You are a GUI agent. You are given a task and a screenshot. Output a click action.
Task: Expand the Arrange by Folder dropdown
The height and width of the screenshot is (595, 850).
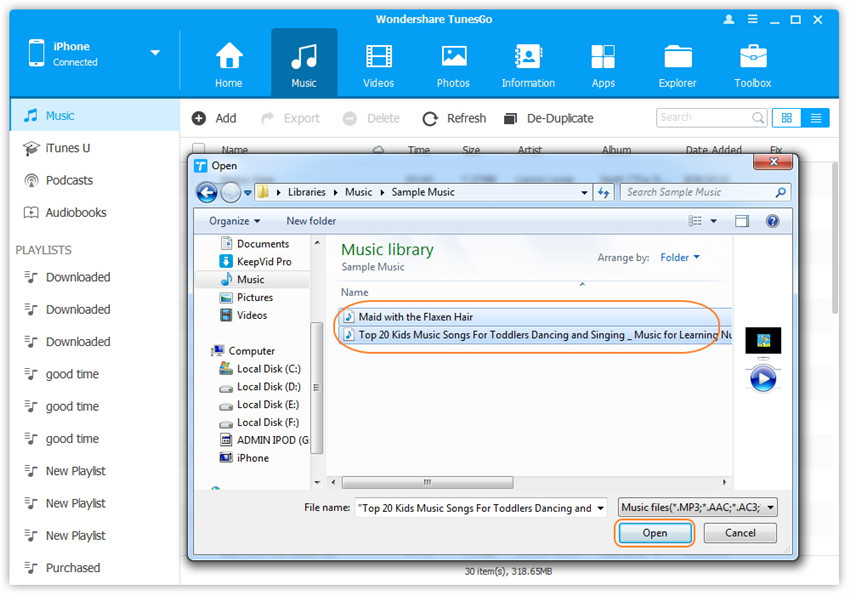click(680, 258)
